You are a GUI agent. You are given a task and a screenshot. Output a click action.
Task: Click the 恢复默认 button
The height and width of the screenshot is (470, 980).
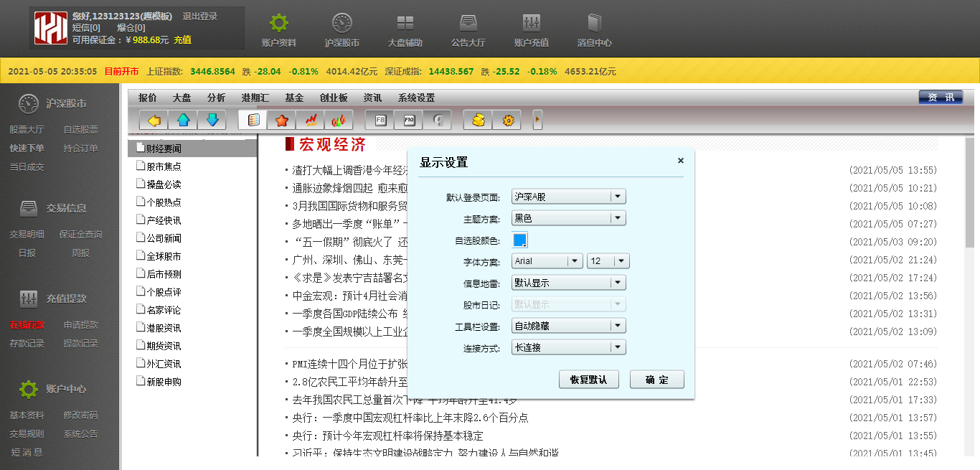coord(588,380)
